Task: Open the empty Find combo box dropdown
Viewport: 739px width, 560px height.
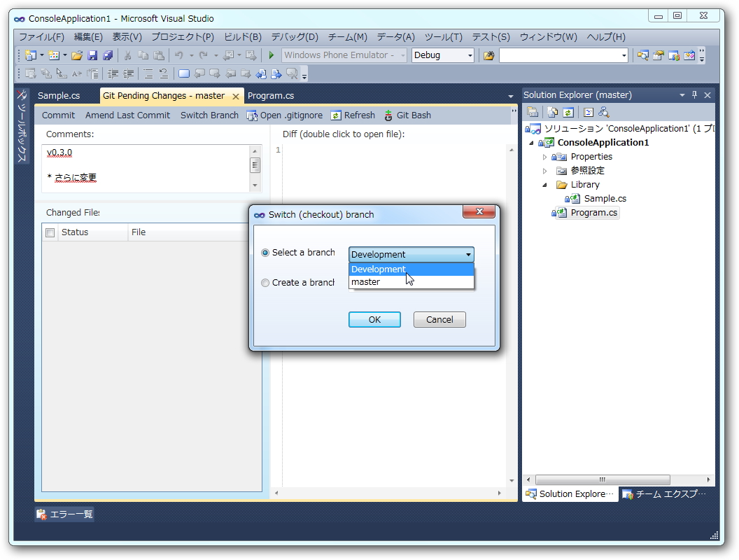Action: [624, 55]
